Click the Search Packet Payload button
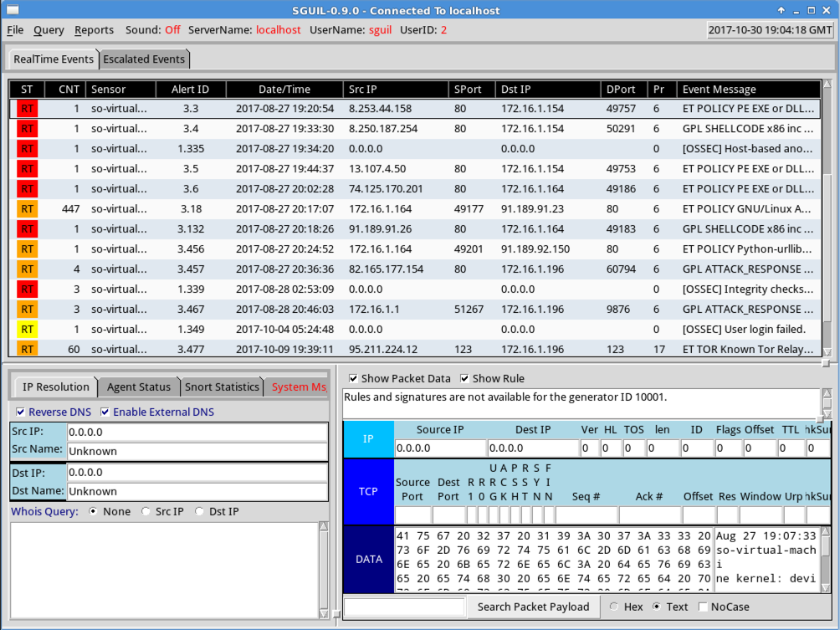The image size is (840, 630). (x=533, y=607)
